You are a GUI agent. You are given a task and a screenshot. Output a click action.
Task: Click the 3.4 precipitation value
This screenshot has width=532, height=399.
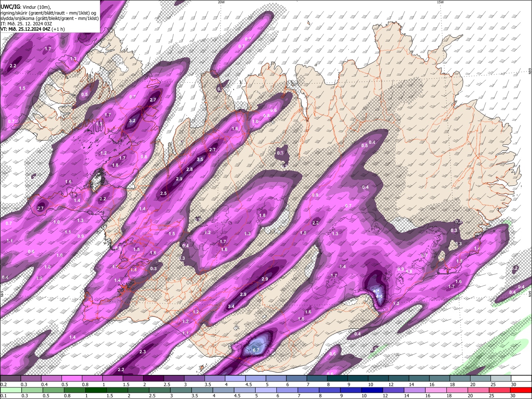[x=232, y=307]
